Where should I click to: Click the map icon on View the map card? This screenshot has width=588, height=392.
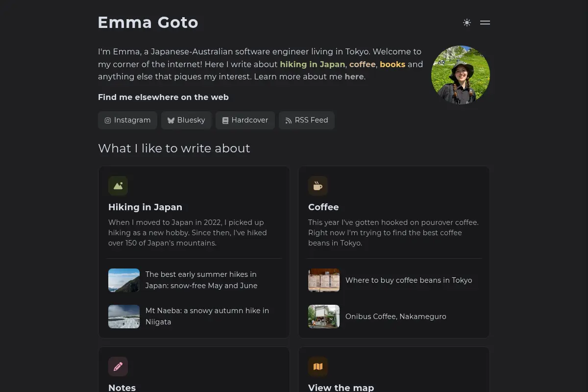coord(318,367)
